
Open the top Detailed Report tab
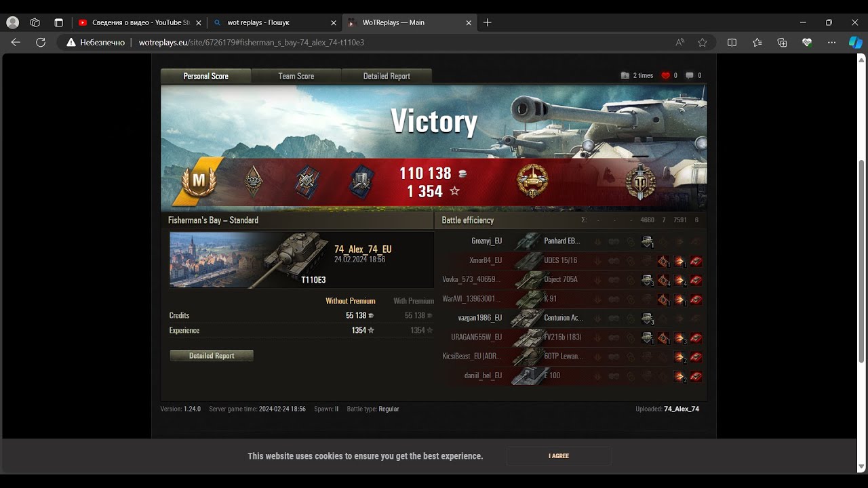coord(387,76)
